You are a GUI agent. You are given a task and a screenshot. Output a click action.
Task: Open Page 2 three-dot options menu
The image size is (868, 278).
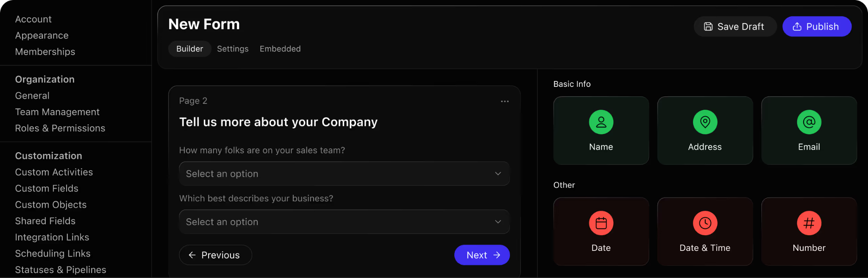pos(505,101)
